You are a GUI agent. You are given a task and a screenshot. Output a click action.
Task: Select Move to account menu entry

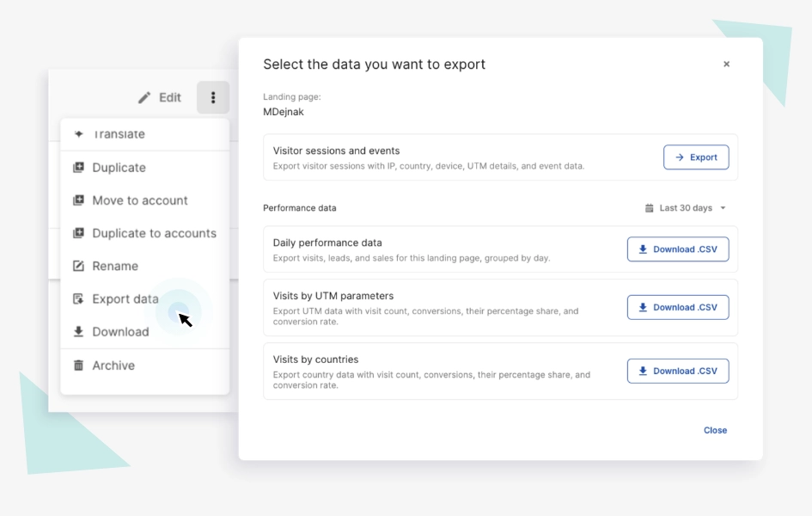coord(145,200)
